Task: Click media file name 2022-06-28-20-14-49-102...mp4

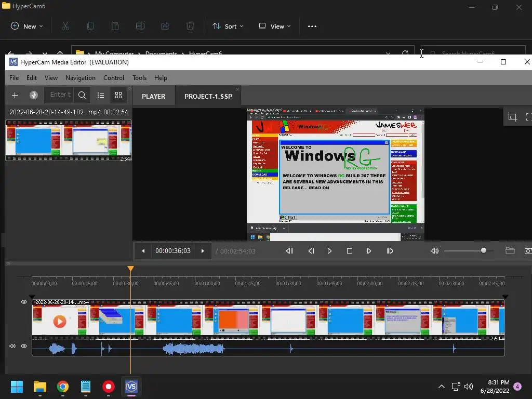Action: 55,112
